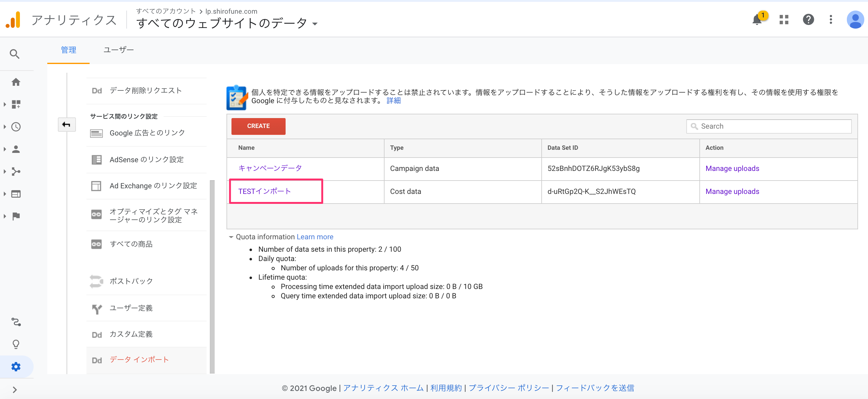Image resolution: width=868 pixels, height=399 pixels.
Task: Click the Google Analytics logo
Action: (x=13, y=20)
